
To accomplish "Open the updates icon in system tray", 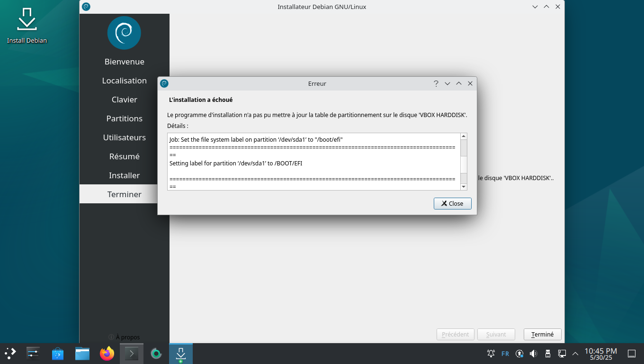I will (x=519, y=354).
